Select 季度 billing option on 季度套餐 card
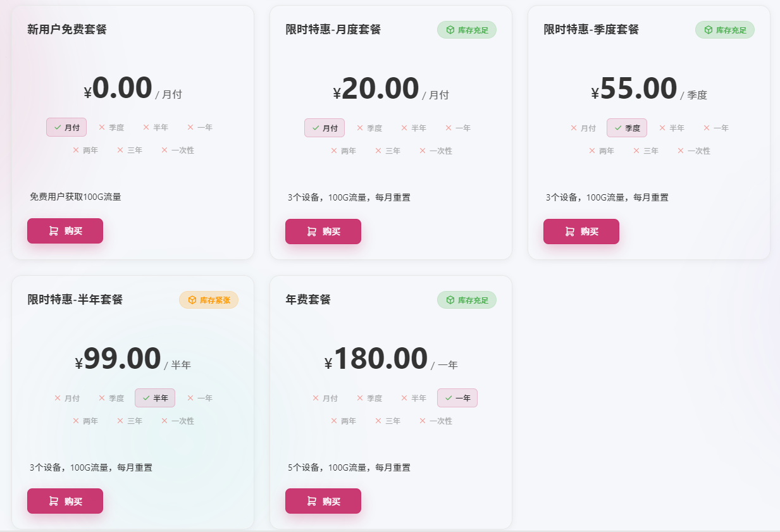 627,128
